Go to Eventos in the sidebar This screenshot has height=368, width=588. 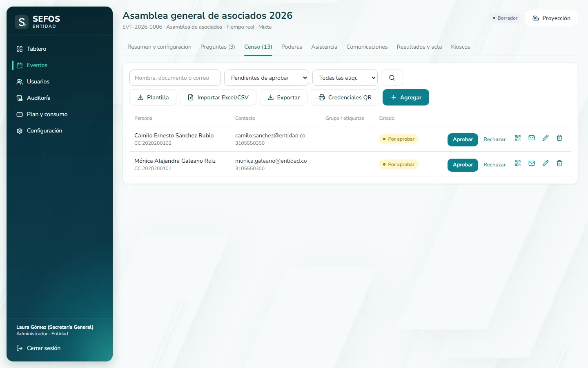pos(60,65)
